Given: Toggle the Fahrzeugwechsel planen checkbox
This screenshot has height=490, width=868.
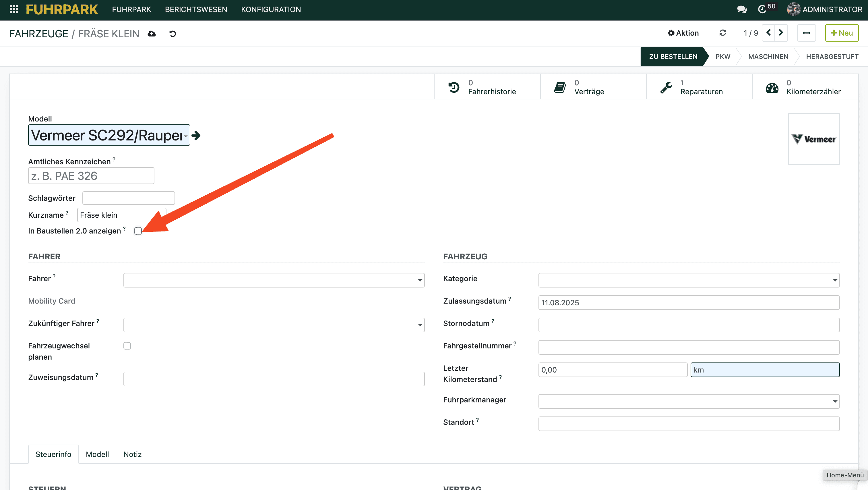Looking at the screenshot, I should pyautogui.click(x=127, y=346).
